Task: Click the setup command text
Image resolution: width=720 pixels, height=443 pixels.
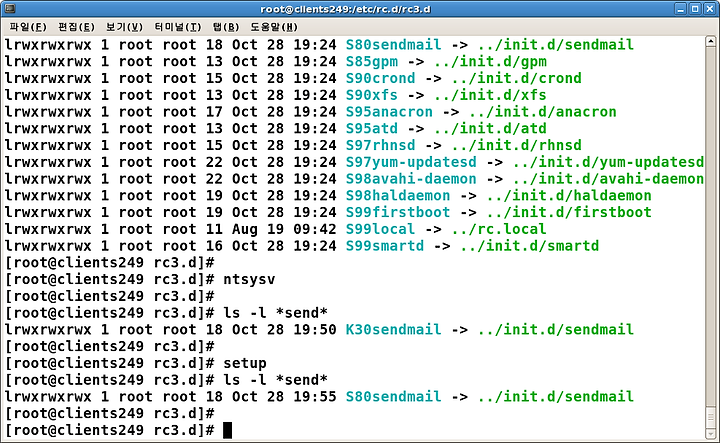Action: [245, 363]
